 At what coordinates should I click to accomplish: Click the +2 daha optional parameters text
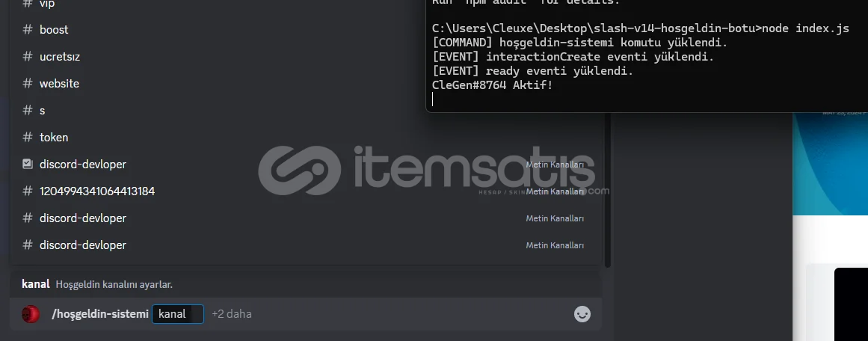(x=232, y=314)
